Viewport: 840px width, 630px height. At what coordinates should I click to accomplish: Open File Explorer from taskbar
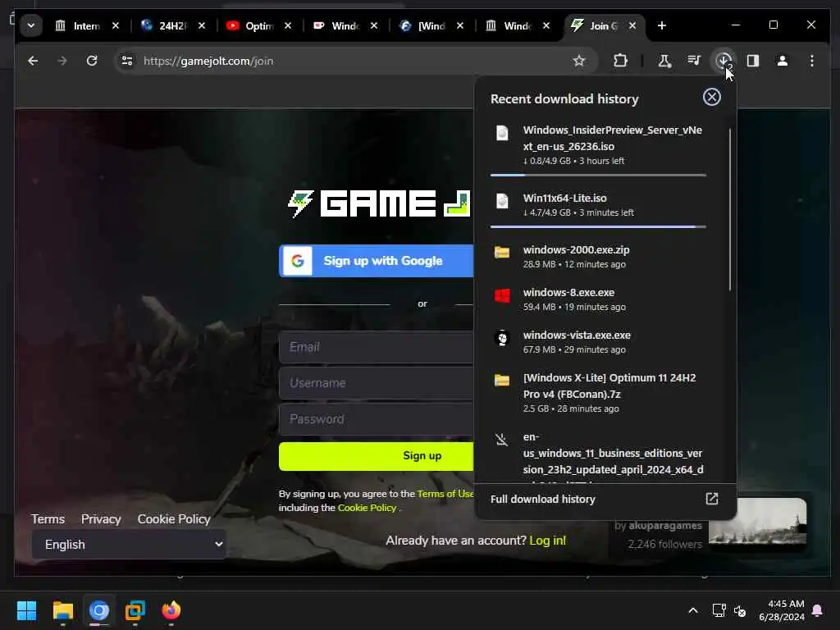[x=62, y=610]
